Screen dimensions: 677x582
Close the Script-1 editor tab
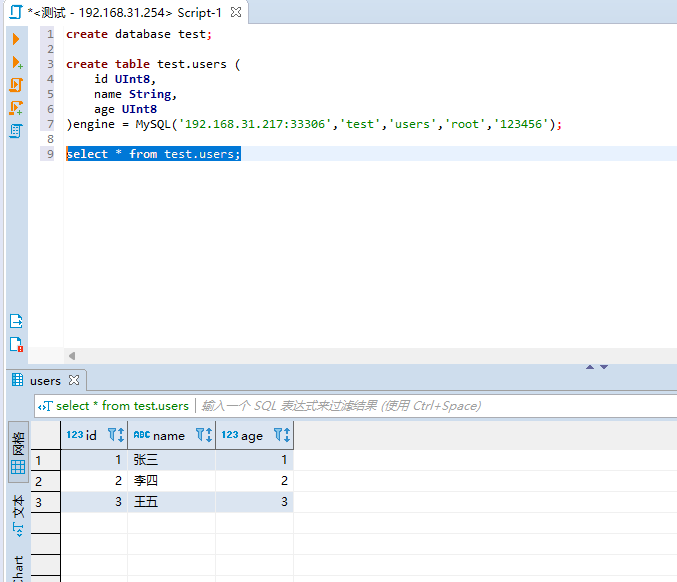pos(236,12)
